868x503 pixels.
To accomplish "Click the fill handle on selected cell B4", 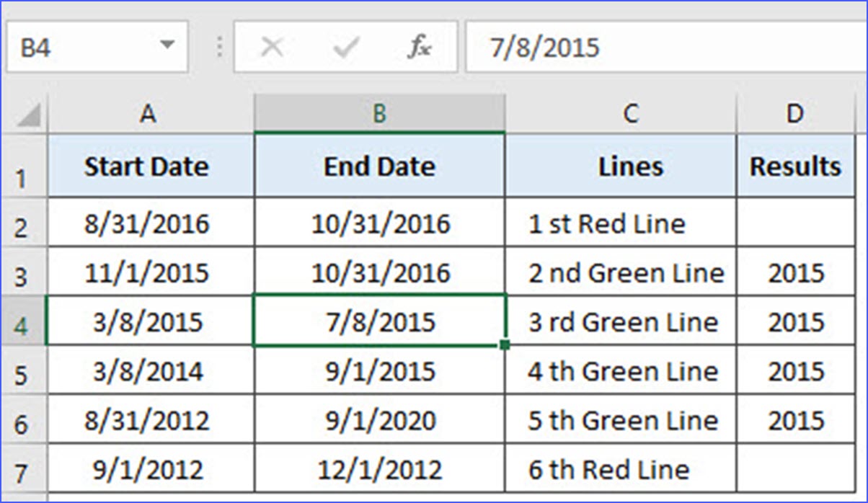I will tap(503, 345).
